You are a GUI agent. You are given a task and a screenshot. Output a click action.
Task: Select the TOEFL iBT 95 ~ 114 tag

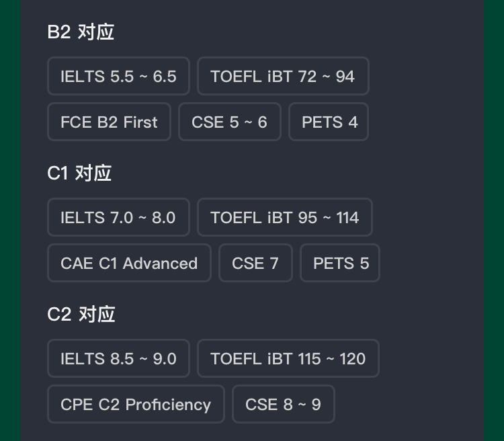pos(284,218)
